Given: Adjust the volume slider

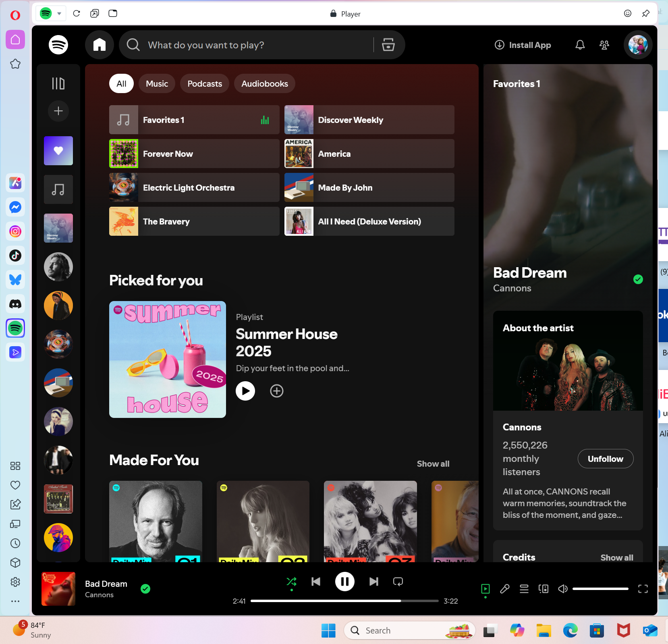Looking at the screenshot, I should tap(600, 589).
